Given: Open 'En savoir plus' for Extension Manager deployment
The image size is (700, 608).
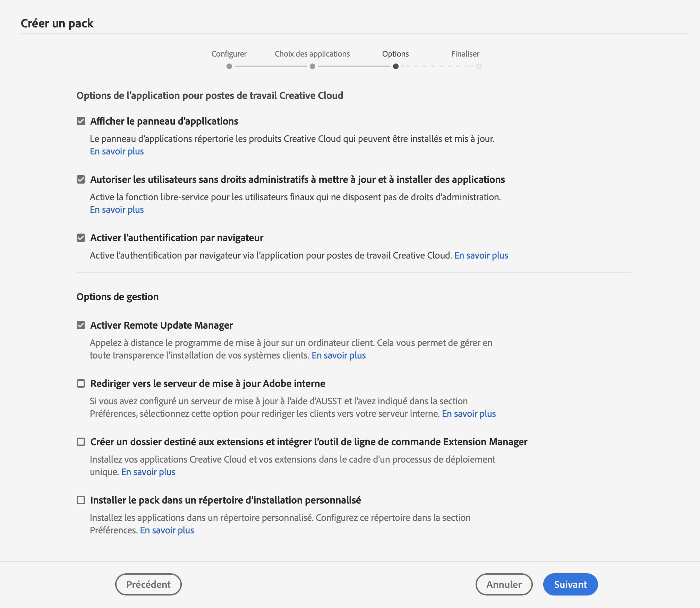Looking at the screenshot, I should [148, 472].
